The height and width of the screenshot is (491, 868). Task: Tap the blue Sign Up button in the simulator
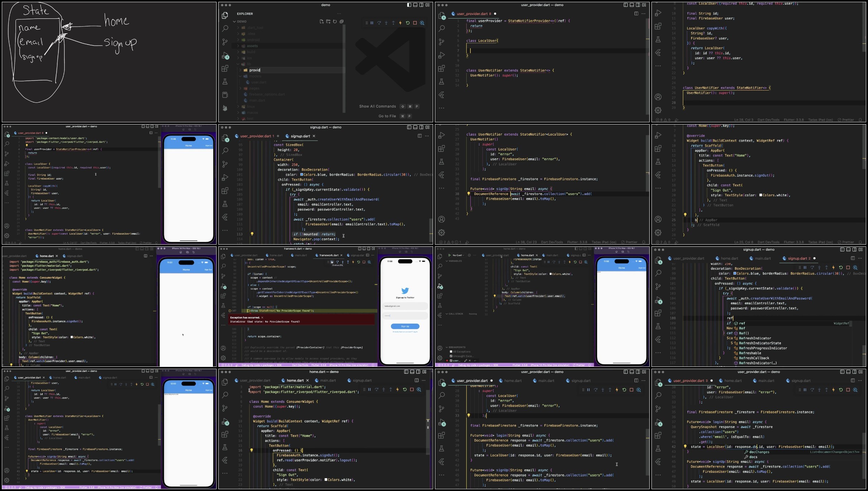tap(405, 326)
